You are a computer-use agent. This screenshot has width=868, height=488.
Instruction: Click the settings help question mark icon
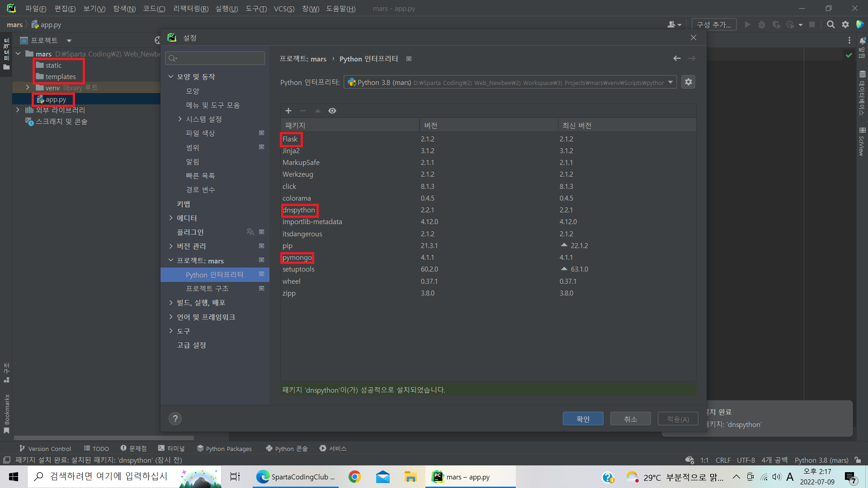tap(175, 418)
